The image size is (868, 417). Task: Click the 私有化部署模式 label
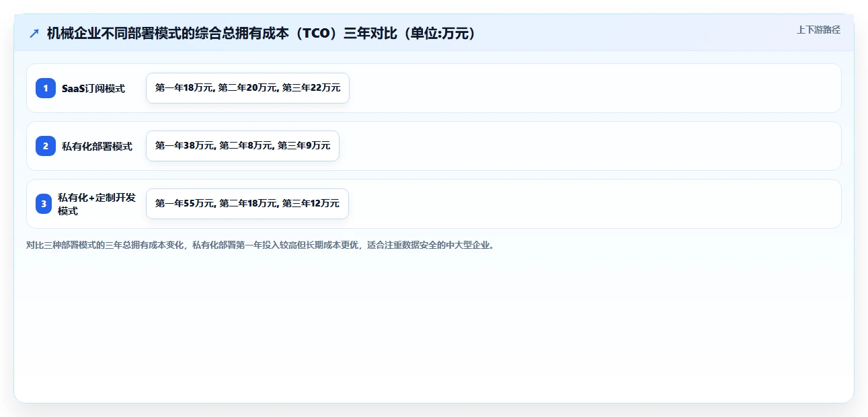pyautogui.click(x=97, y=146)
